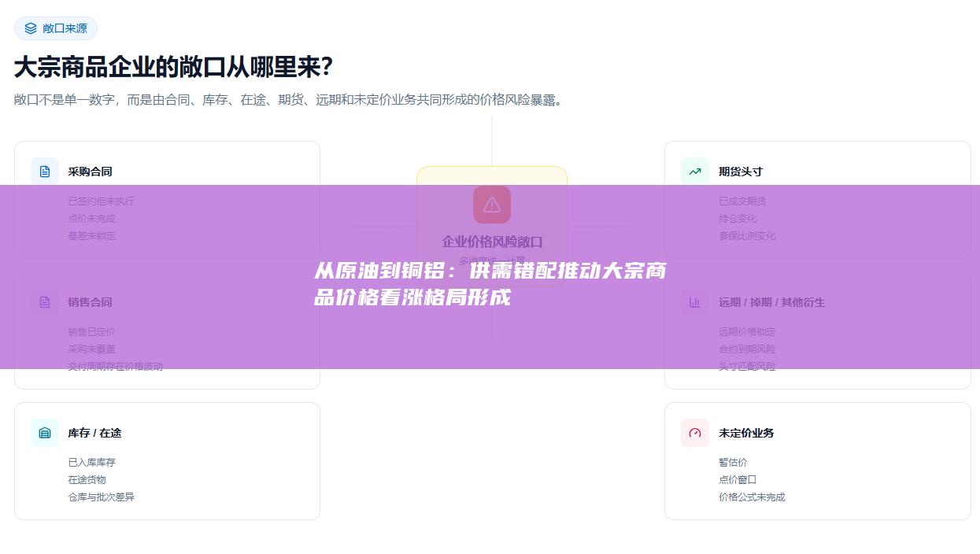
Task: Click the 点价窗口 line
Action: 738,479
